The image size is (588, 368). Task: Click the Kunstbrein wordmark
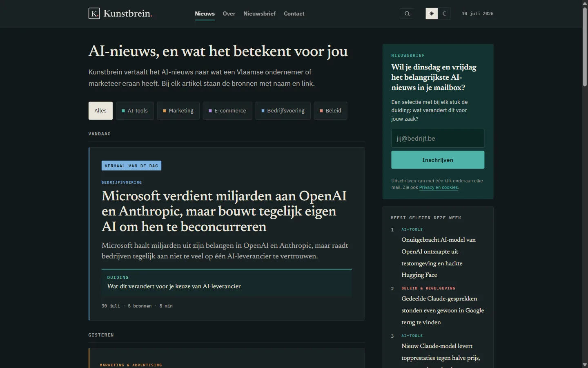coord(128,13)
